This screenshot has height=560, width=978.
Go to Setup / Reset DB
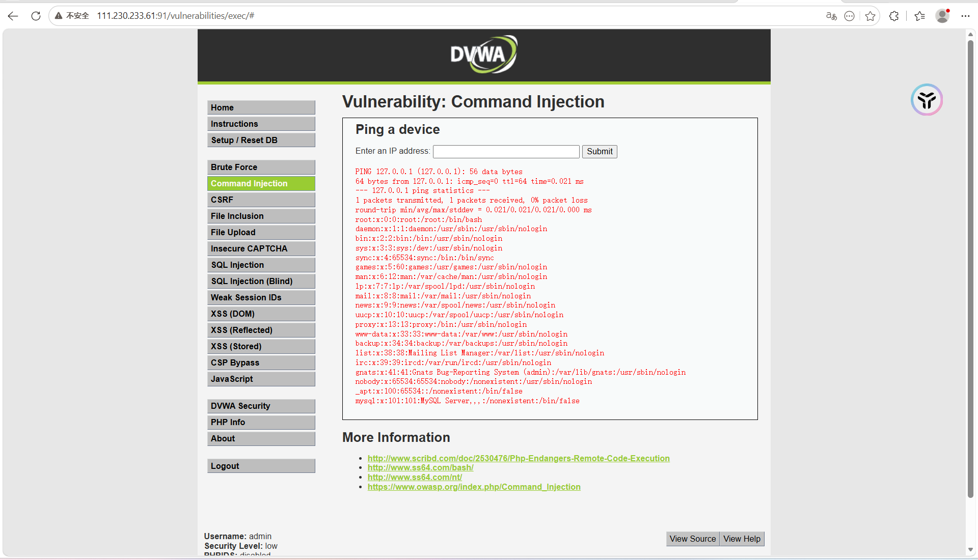[261, 140]
